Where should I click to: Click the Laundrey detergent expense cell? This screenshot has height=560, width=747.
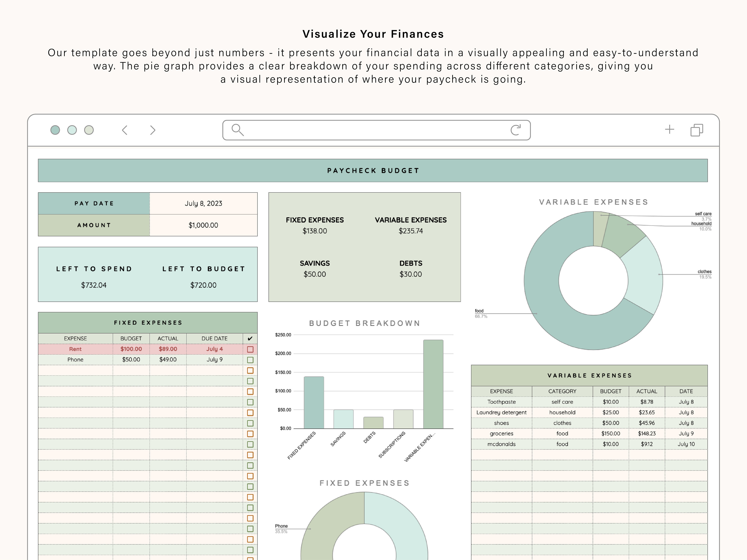point(501,412)
